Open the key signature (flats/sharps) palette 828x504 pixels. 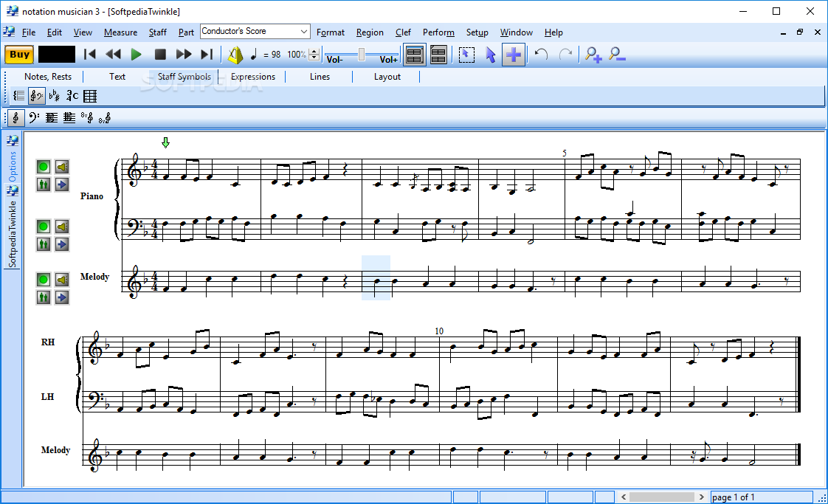pyautogui.click(x=54, y=96)
